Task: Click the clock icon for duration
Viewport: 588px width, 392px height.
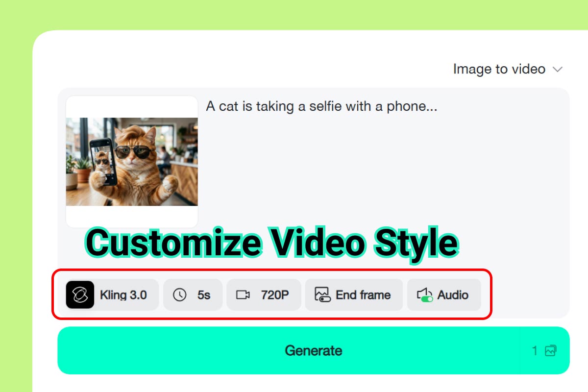Action: (180, 295)
